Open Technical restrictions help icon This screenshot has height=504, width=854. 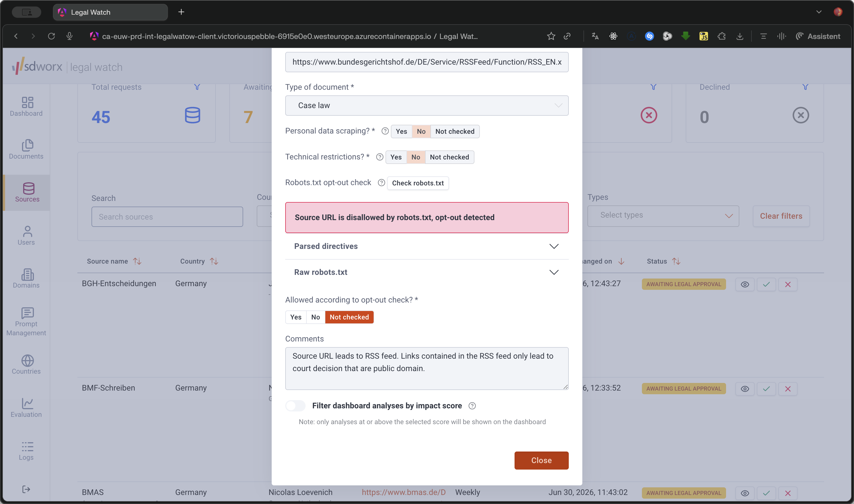point(380,157)
